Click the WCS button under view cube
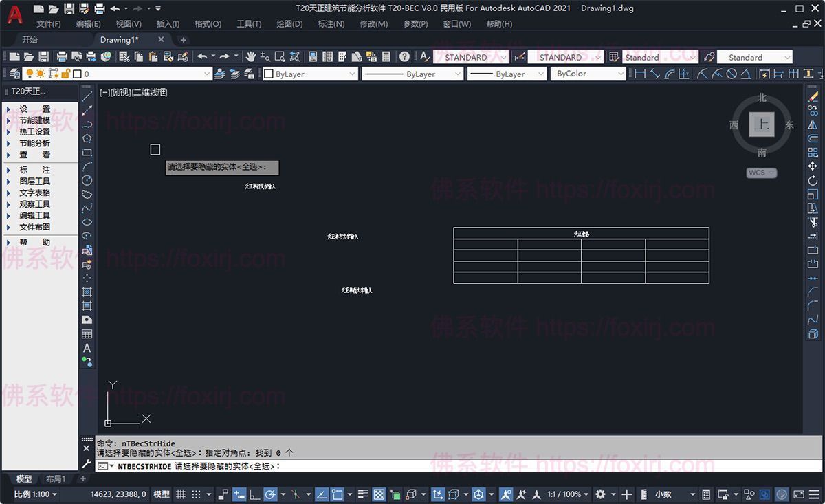 tap(762, 173)
